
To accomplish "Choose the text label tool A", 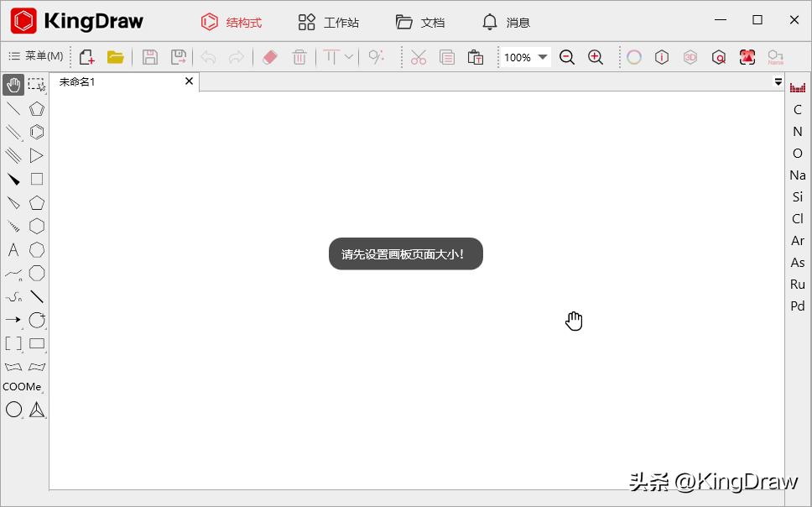I will point(12,249).
